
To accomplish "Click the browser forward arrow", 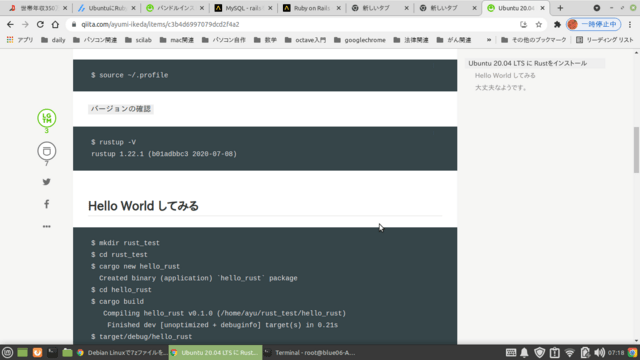I will 25,24.
